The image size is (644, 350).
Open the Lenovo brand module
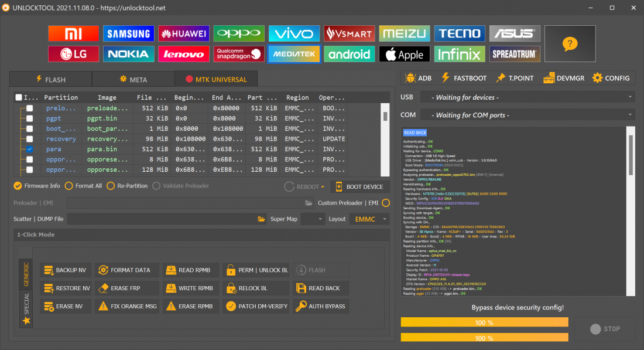point(184,54)
